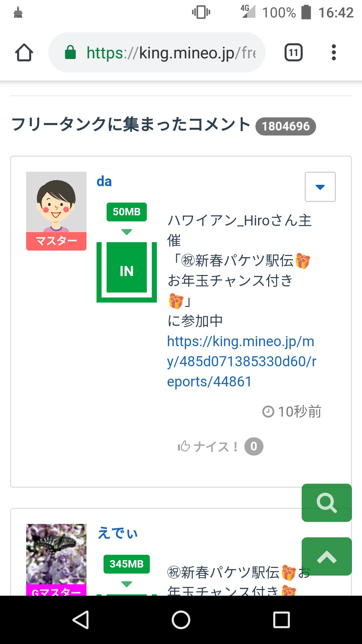The width and height of the screenshot is (362, 644).
Task: Tap the browser home icon
Action: pyautogui.click(x=24, y=53)
